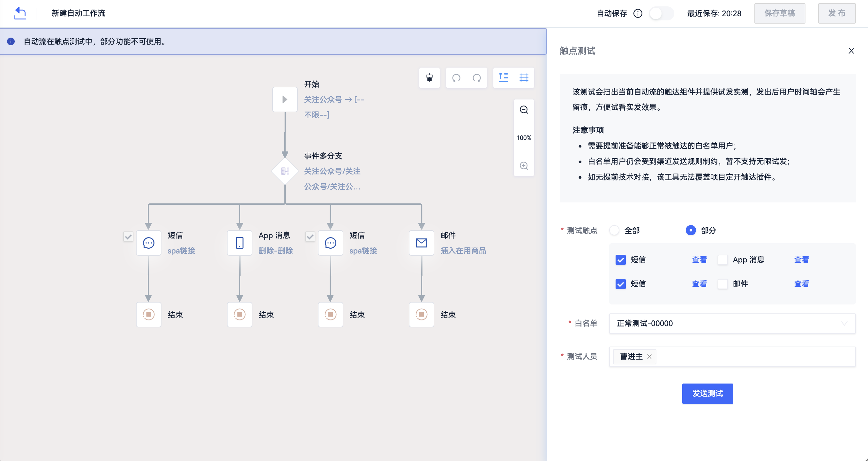Click the redo icon in canvas toolbar

(x=476, y=78)
